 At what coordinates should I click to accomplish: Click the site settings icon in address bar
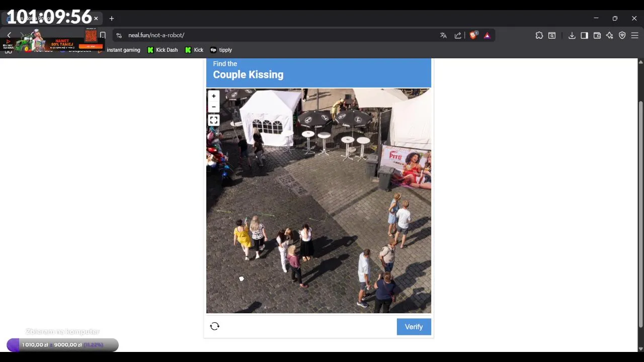[119, 35]
